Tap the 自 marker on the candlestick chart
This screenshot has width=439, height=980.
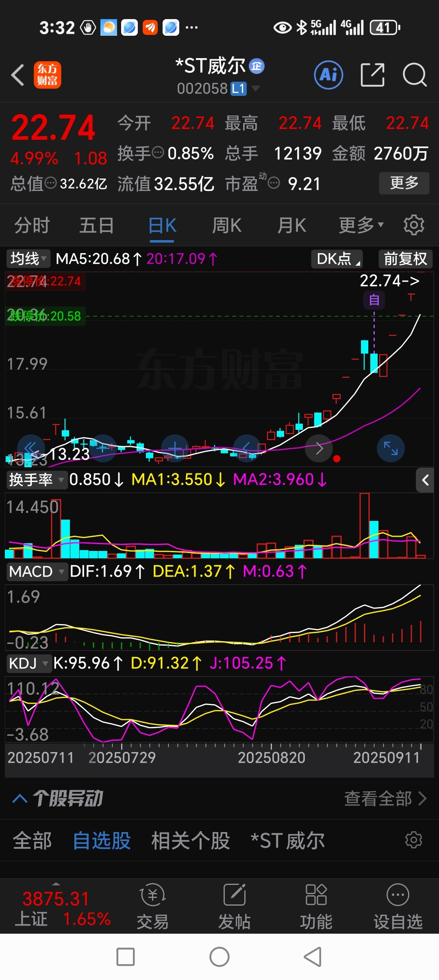(374, 300)
